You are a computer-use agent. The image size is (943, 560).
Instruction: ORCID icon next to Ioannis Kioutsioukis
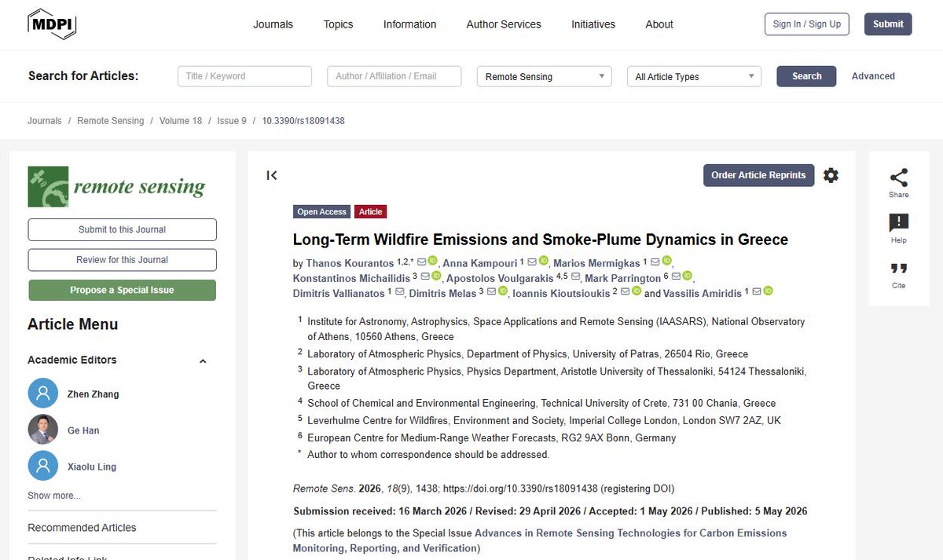point(637,291)
